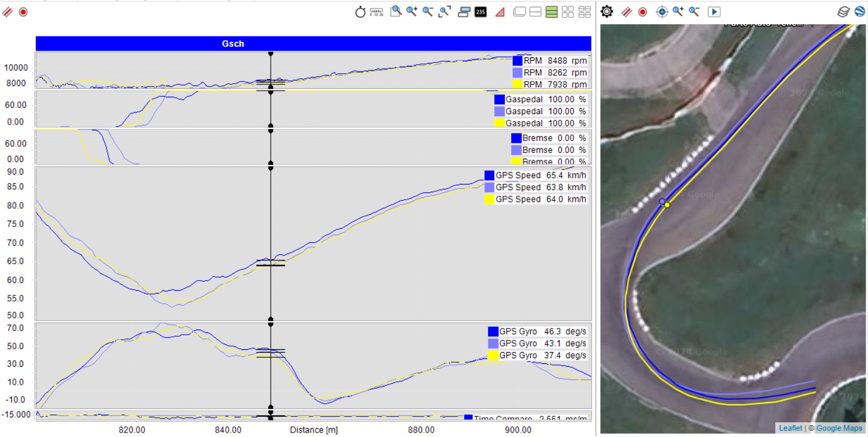Play lap animation on the map
This screenshot has width=868, height=437.
714,12
